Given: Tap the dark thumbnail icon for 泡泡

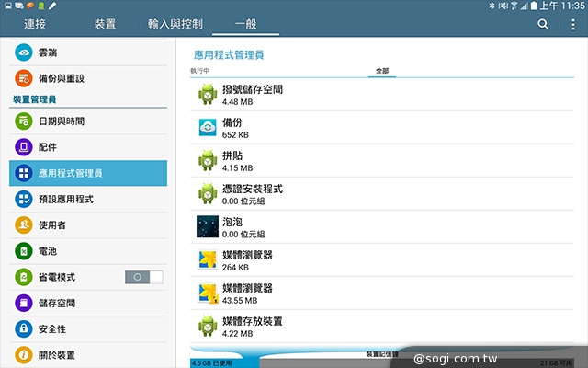Looking at the screenshot, I should 208,226.
